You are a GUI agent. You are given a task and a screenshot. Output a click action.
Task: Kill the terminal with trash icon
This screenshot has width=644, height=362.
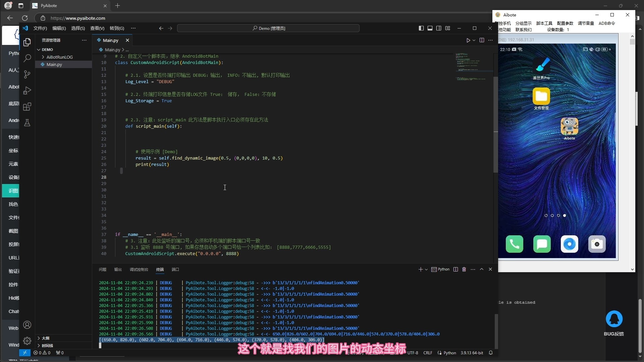(464, 269)
